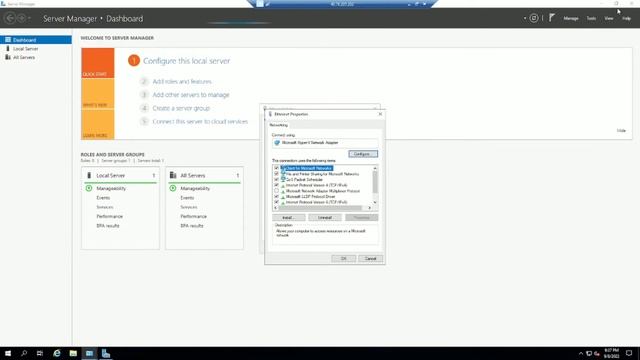Viewport: 640px width, 360px height.
Task: Open the notifications flag icon
Action: (551, 18)
